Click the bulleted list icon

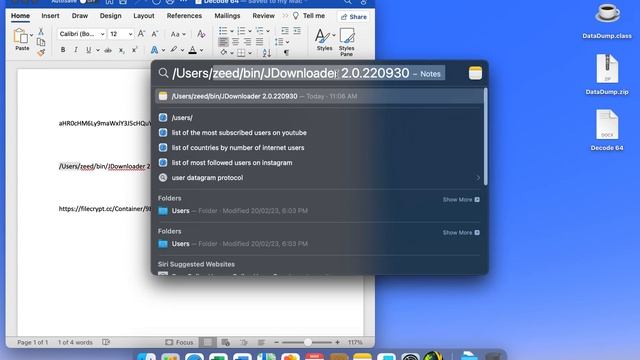click(x=223, y=31)
